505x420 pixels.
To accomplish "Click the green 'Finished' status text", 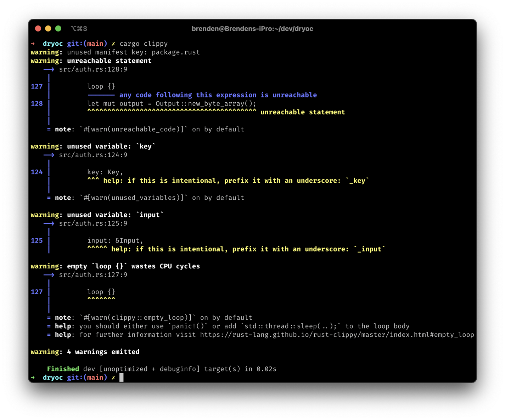I will (63, 369).
